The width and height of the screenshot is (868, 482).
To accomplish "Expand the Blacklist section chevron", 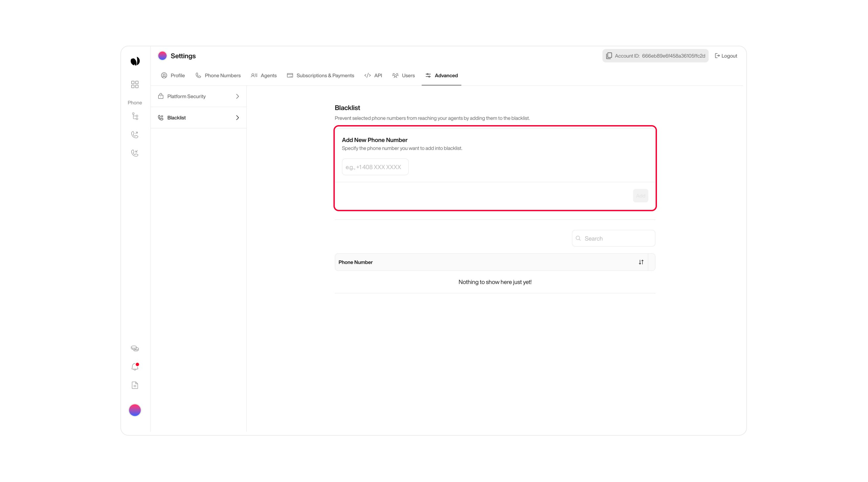I will 237,118.
